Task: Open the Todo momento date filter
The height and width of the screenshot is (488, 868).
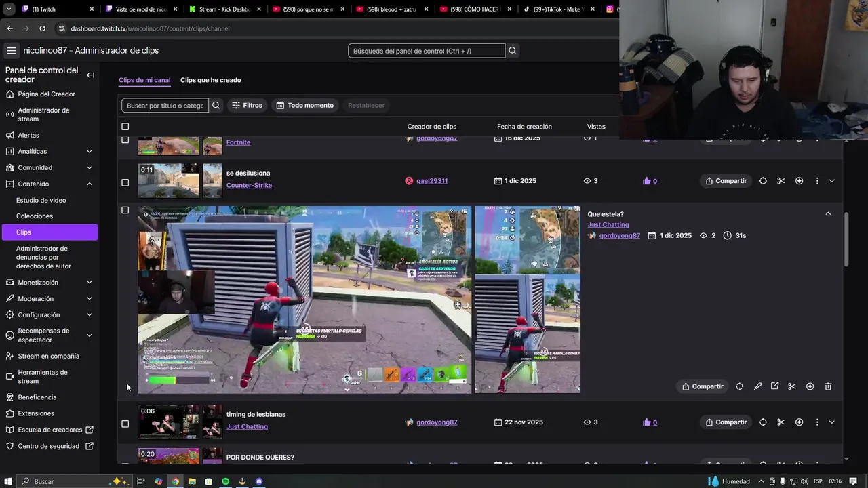Action: [x=305, y=105]
